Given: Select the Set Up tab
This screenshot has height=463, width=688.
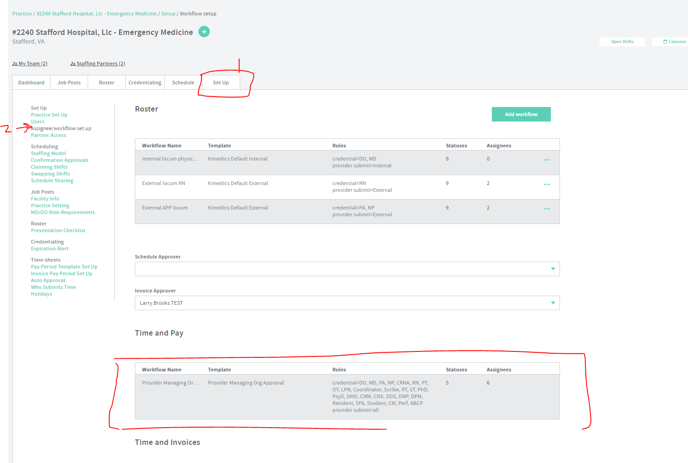Looking at the screenshot, I should pyautogui.click(x=220, y=83).
